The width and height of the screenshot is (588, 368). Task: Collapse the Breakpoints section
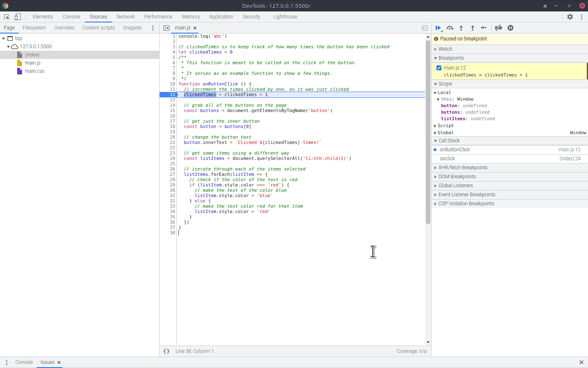435,58
